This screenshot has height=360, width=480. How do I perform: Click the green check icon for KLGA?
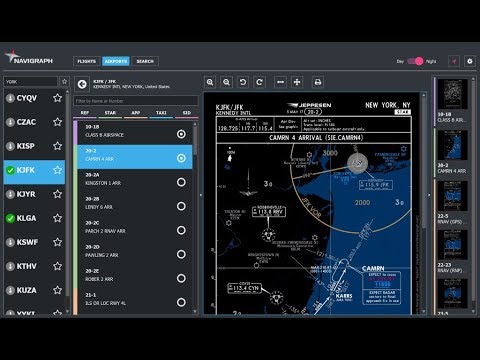pos(10,218)
